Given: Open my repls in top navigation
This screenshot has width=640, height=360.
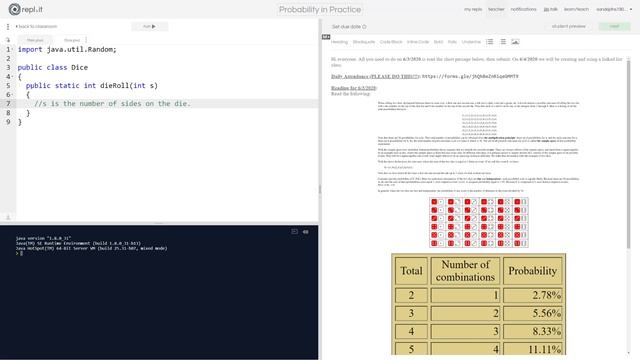Looking at the screenshot, I should point(473,9).
